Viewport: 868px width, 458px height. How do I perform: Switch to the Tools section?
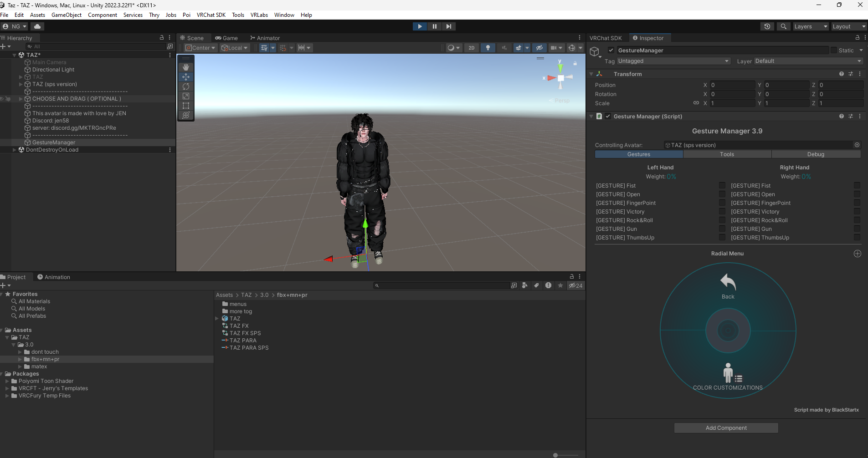(727, 154)
